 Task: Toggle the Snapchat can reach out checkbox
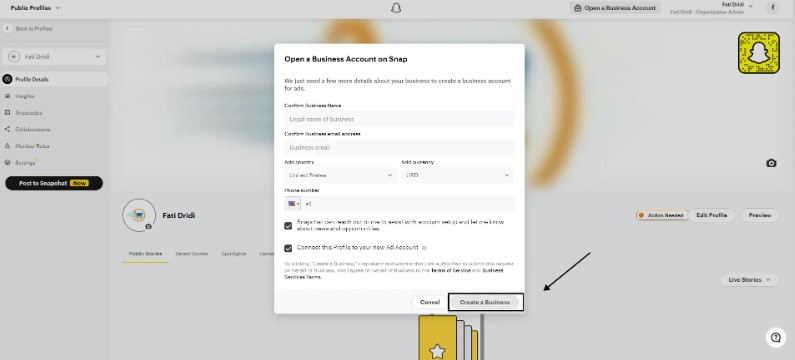click(288, 226)
